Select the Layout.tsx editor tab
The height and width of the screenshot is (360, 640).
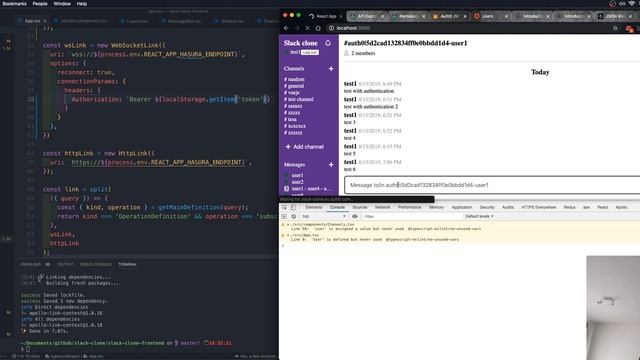point(137,21)
